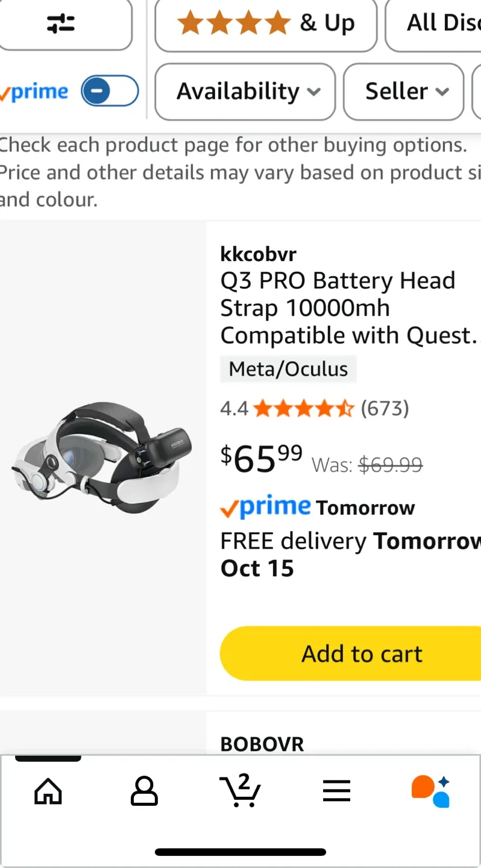The width and height of the screenshot is (481, 868).
Task: Tap the Prime logo next to Tomorrow
Action: point(265,508)
